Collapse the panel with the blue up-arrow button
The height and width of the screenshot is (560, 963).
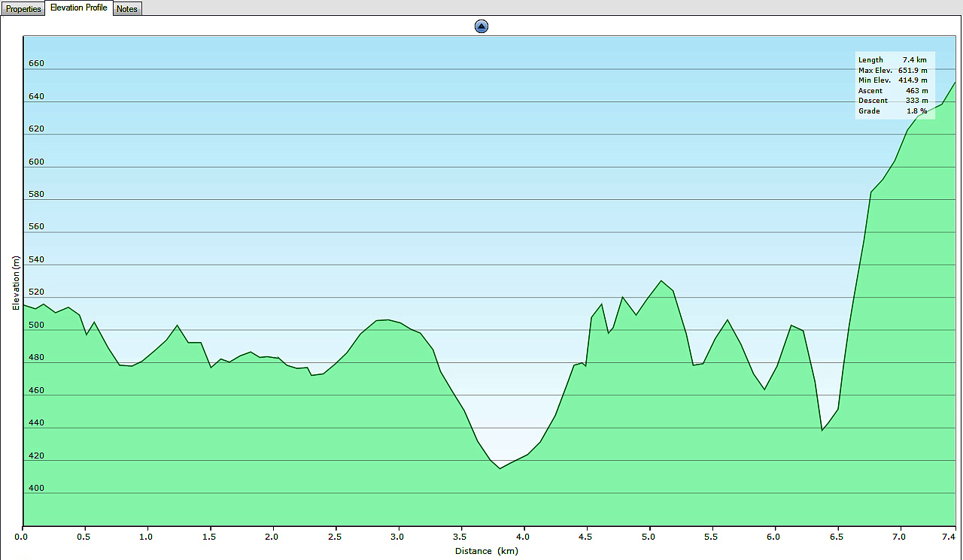point(481,26)
